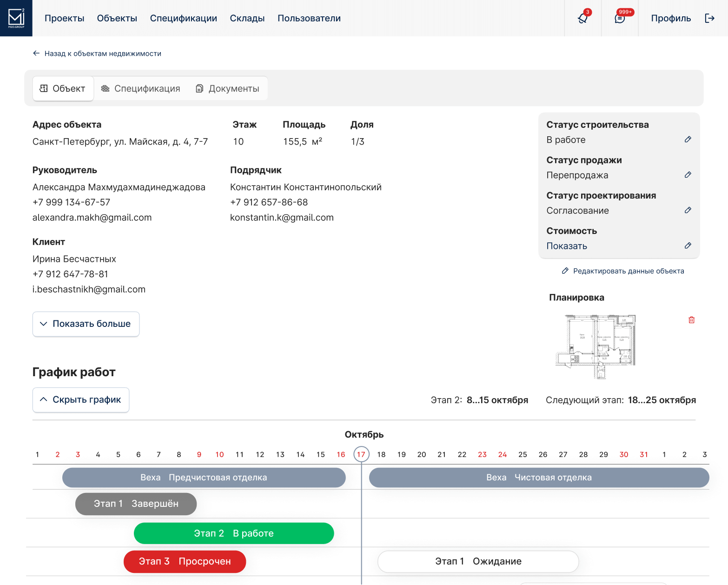Edit Статус строительства with pencil icon
This screenshot has height=585, width=728.
[x=688, y=140]
